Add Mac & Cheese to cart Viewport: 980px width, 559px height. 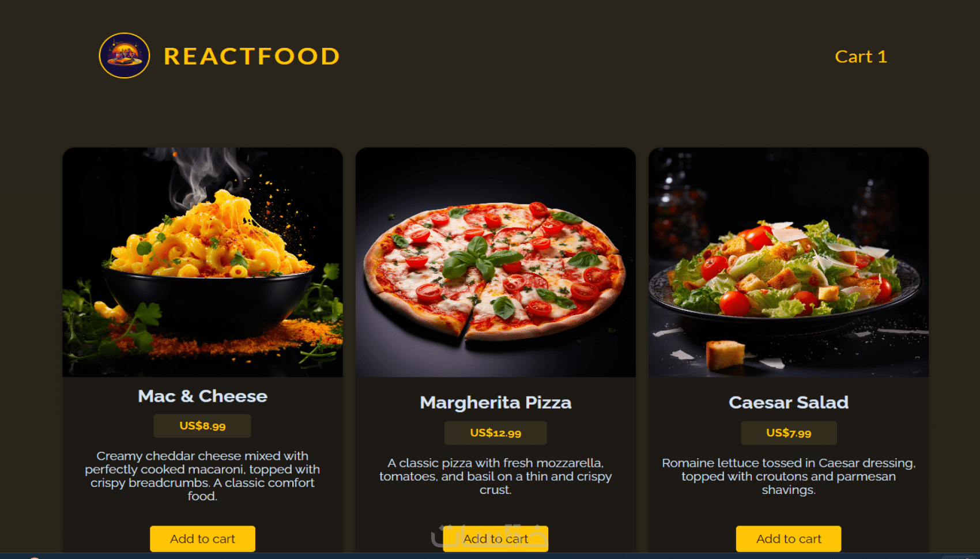click(x=202, y=539)
